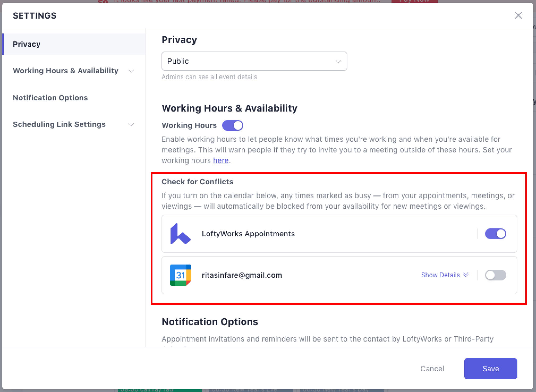
Task: Click double-chevron icon beside Show Details
Action: pos(466,275)
